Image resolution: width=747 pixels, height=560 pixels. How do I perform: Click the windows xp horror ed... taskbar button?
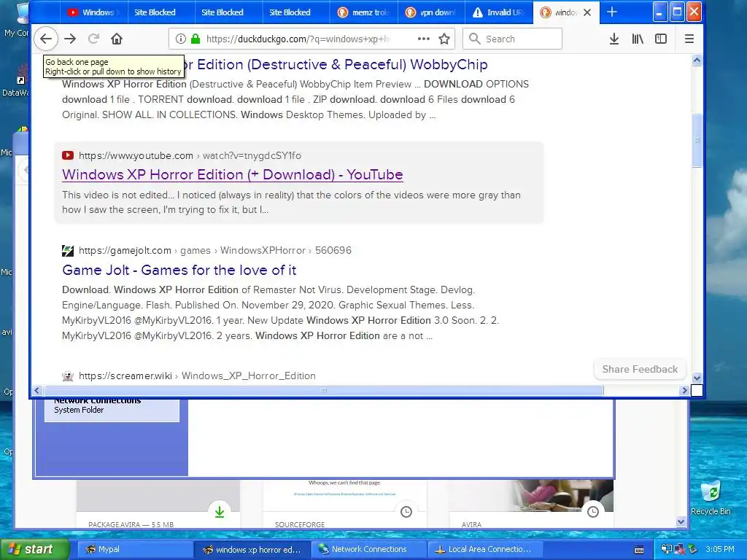[x=252, y=550]
